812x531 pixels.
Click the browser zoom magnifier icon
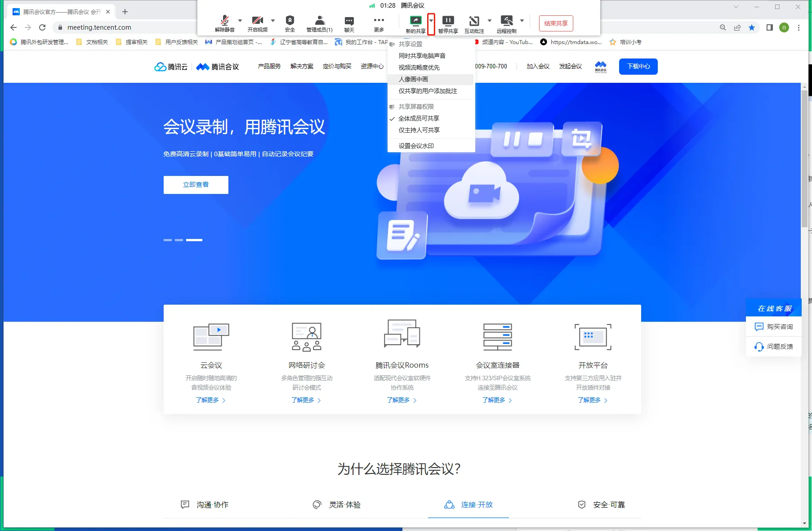723,27
